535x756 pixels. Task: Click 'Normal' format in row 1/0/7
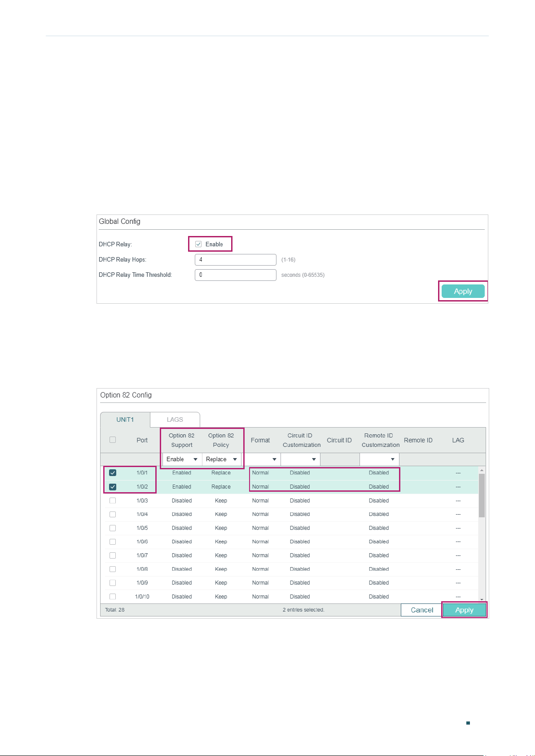click(x=260, y=555)
